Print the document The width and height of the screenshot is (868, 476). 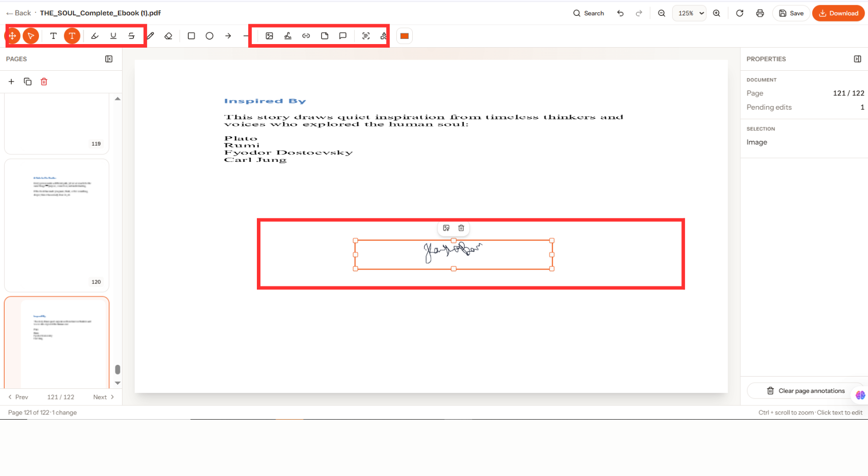(760, 13)
